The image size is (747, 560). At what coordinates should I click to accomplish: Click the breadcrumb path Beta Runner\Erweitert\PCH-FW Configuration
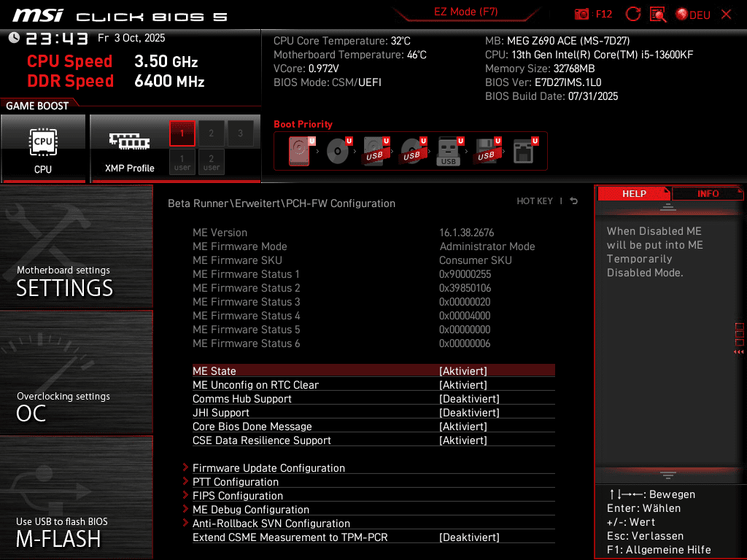(x=282, y=203)
